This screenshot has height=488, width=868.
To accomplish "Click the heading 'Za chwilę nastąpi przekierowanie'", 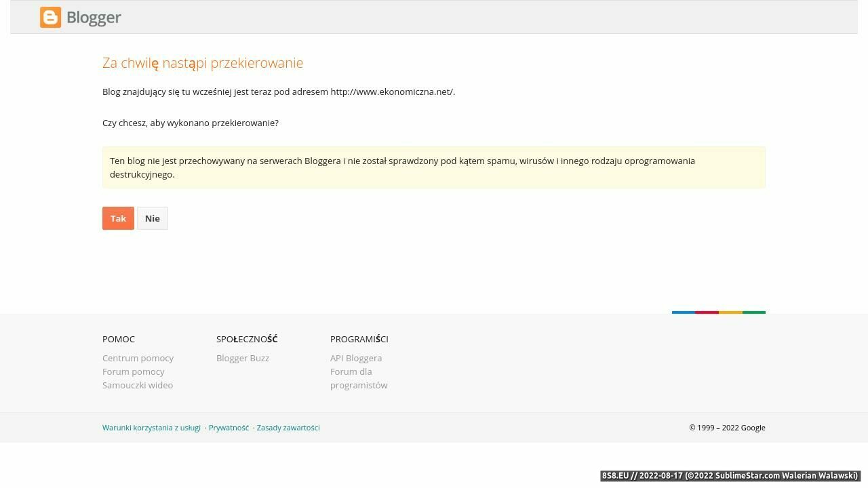I will (x=203, y=63).
